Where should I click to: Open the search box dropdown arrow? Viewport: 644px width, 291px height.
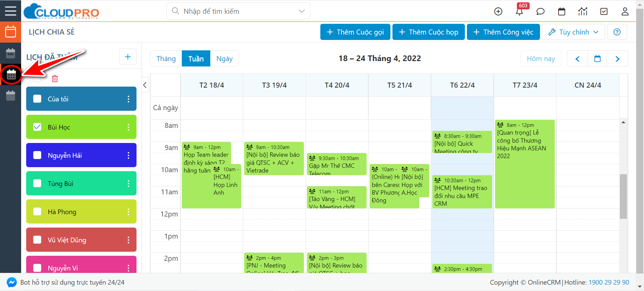pyautogui.click(x=302, y=11)
